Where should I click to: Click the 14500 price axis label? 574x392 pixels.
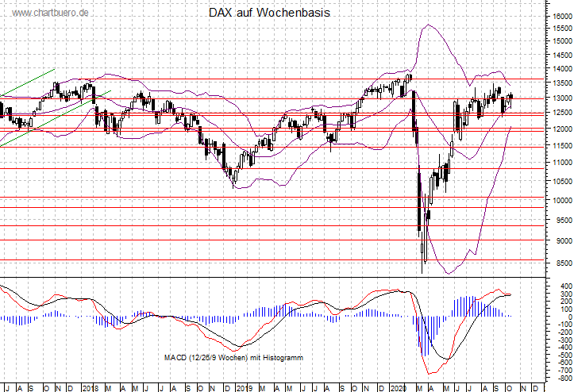click(x=563, y=56)
